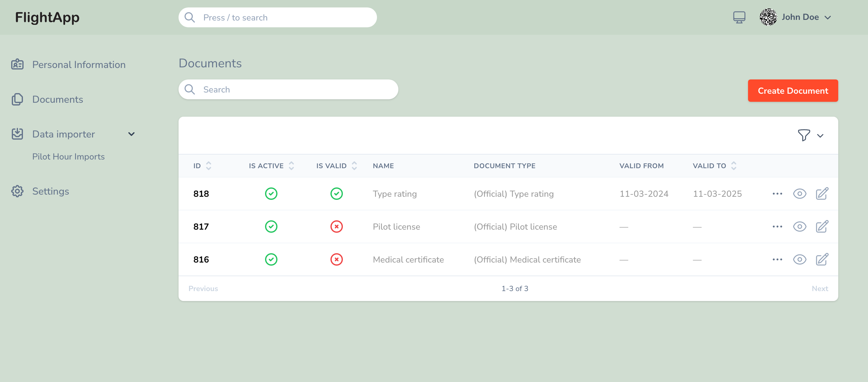Screen dimensions: 868x382
Task: Toggle the IS ACTIVE status for document 818
Action: [272, 193]
